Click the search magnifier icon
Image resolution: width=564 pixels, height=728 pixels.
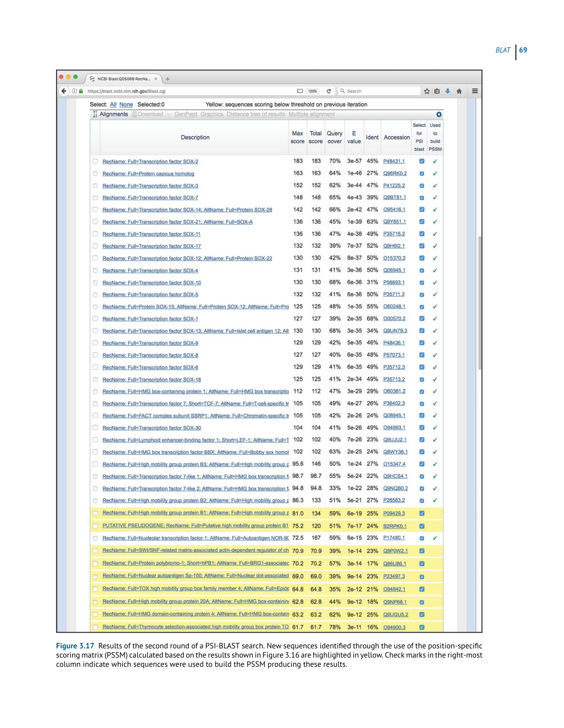tap(343, 91)
